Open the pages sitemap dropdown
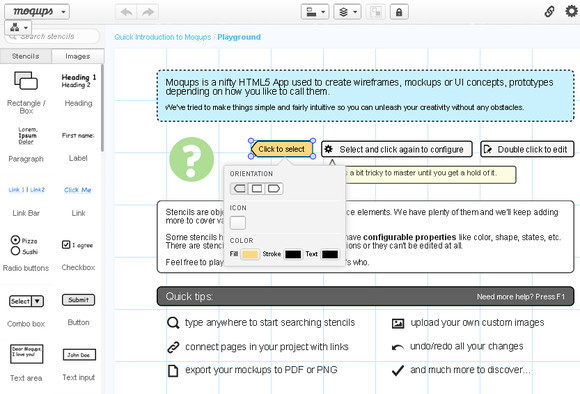The image size is (580, 394). [18, 27]
